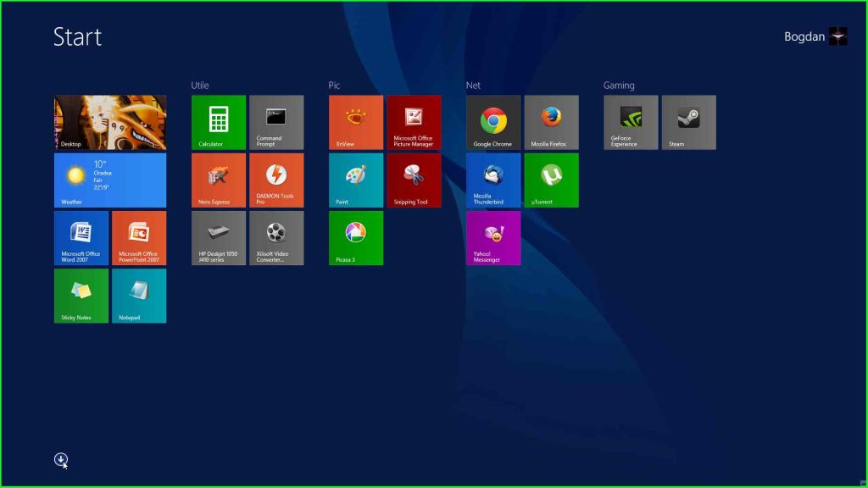Launch Microsoft Office Word 2007
Viewport: 868px width, 488px height.
tap(81, 238)
